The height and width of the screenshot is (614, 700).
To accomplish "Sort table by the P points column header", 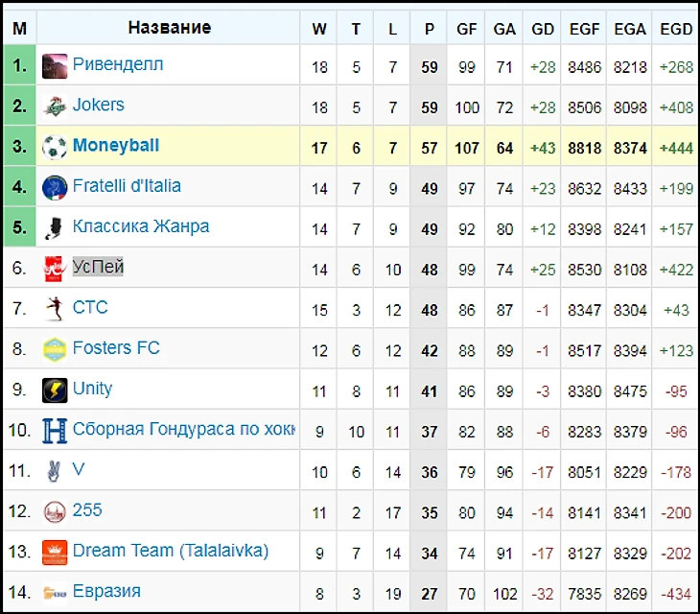I will tap(429, 29).
